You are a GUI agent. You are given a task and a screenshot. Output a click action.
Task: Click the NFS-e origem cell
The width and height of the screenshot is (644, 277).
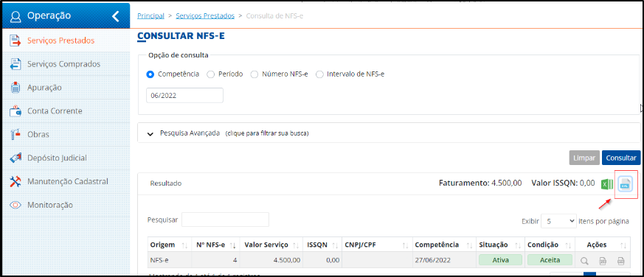(170, 260)
